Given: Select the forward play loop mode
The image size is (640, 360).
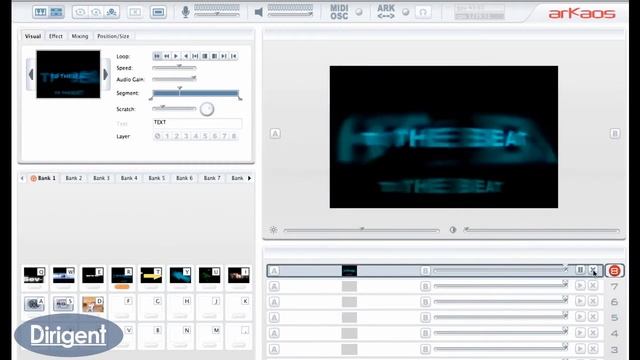Looking at the screenshot, I should coord(176,56).
